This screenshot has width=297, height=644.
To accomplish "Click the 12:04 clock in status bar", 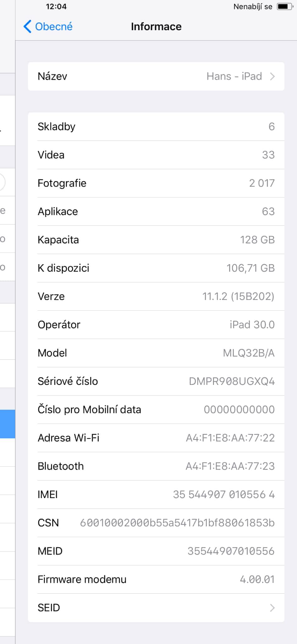I will point(56,7).
